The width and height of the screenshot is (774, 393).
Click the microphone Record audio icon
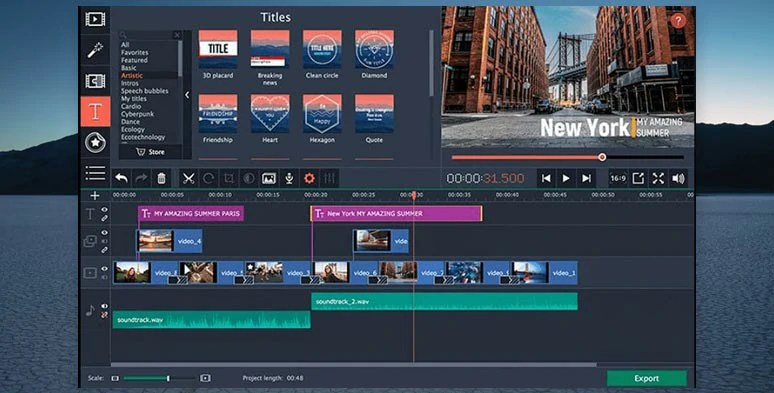pos(289,178)
